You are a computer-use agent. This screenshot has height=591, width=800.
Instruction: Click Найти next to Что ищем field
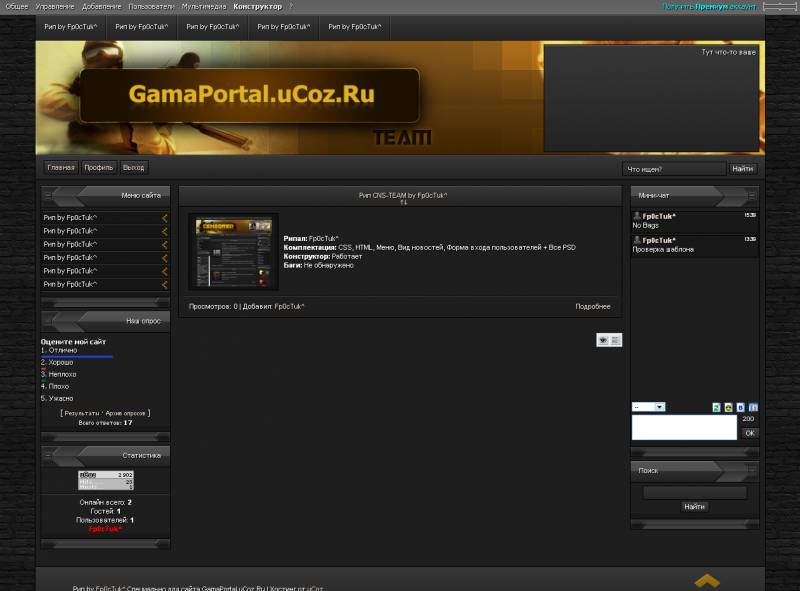(742, 169)
